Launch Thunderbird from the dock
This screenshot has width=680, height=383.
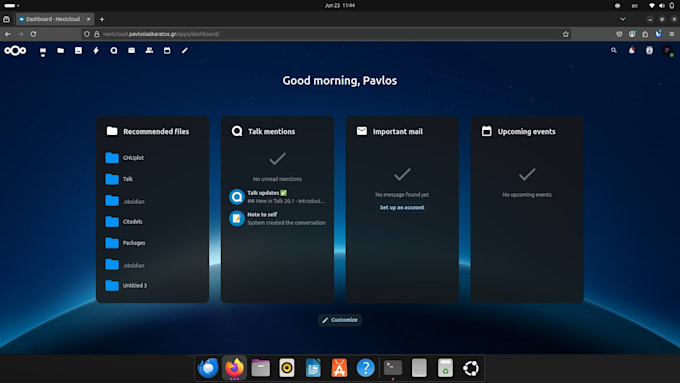[208, 368]
